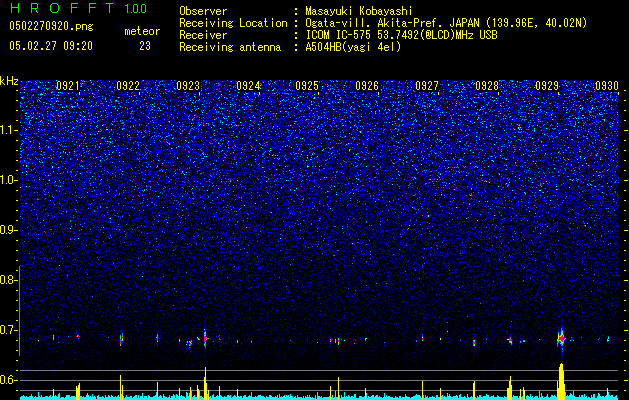This screenshot has width=629, height=400.
Task: Click the tall yellow intensity peak after 0929
Action: click(x=561, y=381)
